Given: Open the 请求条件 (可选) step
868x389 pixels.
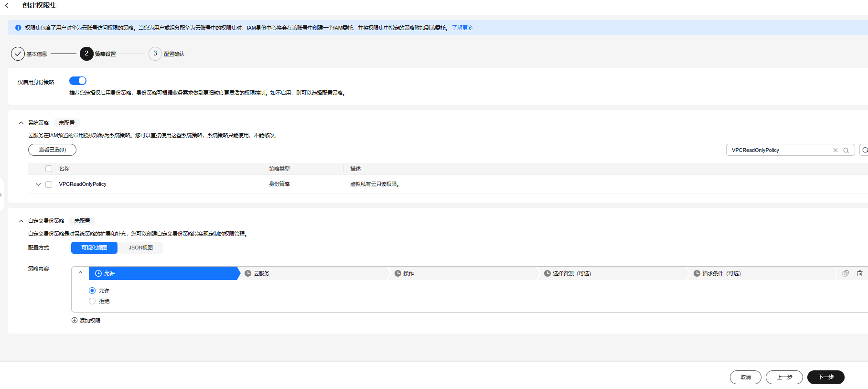Looking at the screenshot, I should pyautogui.click(x=762, y=273).
